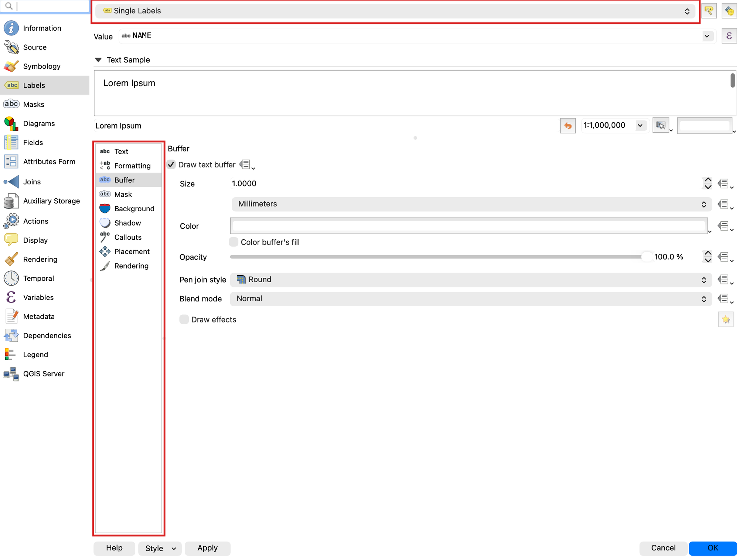Click the Apply button
The width and height of the screenshot is (739, 560).
pyautogui.click(x=208, y=548)
